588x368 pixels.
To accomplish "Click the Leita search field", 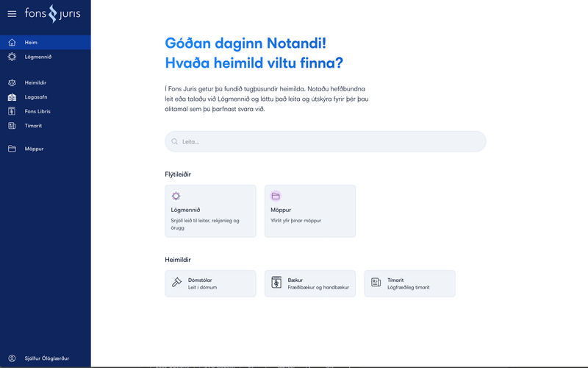I will (325, 141).
